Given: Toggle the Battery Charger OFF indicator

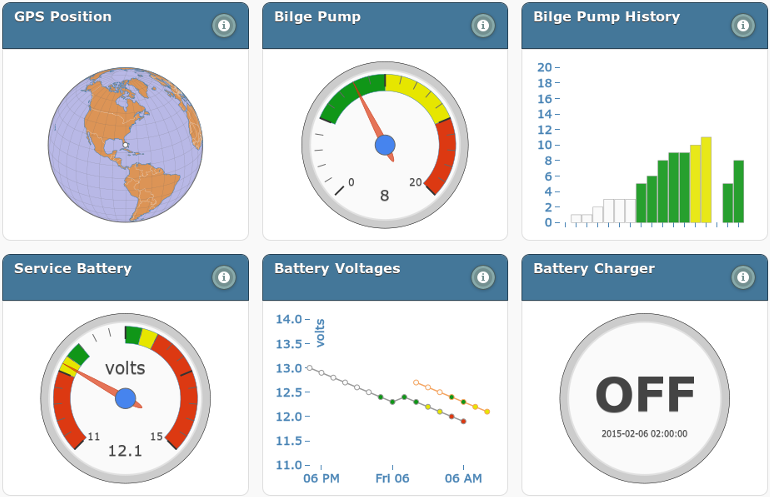Looking at the screenshot, I should coord(644,395).
